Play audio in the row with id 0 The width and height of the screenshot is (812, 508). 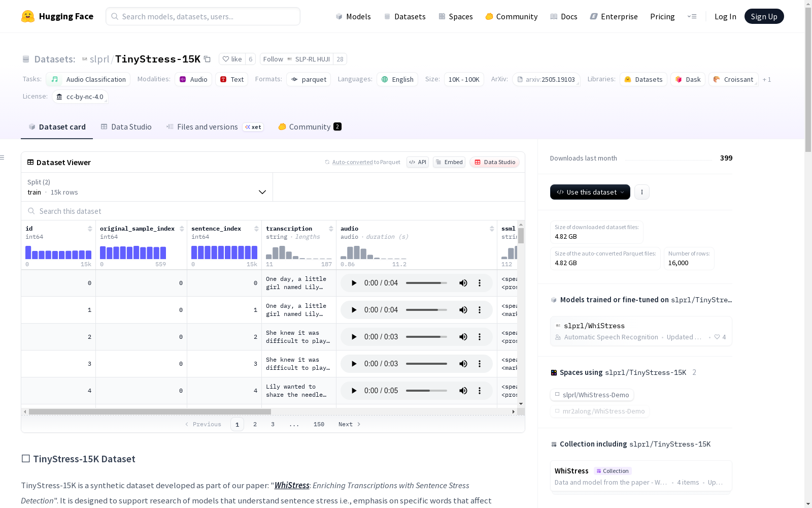point(354,283)
